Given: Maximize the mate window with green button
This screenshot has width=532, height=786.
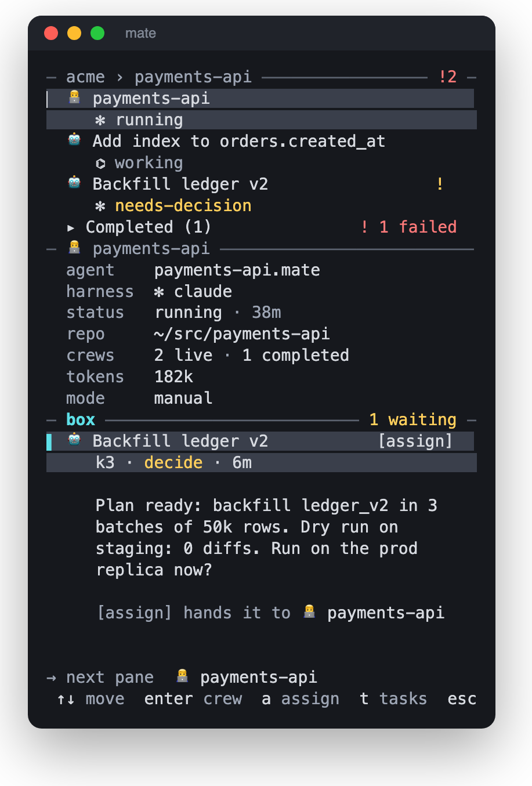Looking at the screenshot, I should pyautogui.click(x=97, y=33).
